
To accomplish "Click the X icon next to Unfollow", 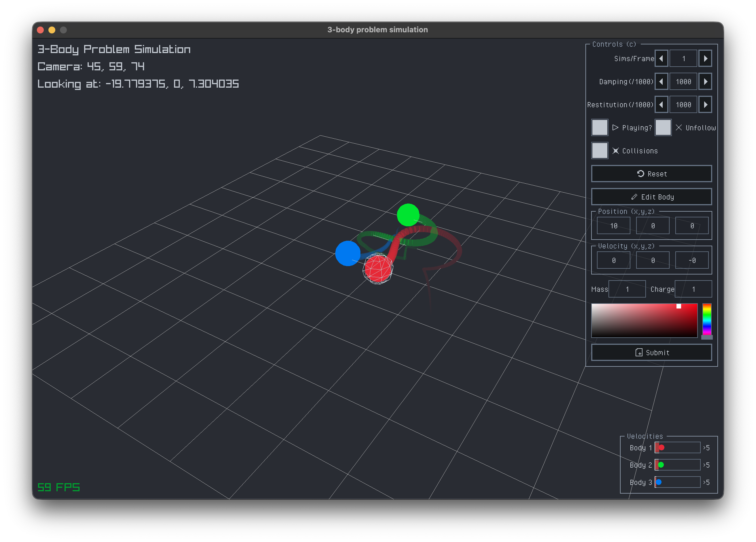I will click(679, 127).
